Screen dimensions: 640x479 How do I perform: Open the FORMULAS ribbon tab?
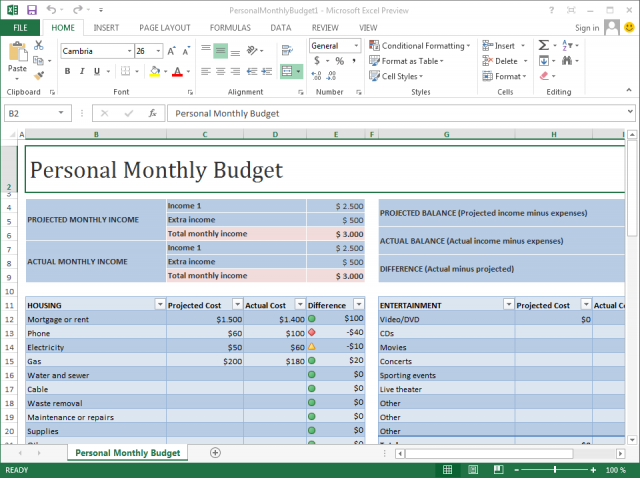pyautogui.click(x=228, y=28)
